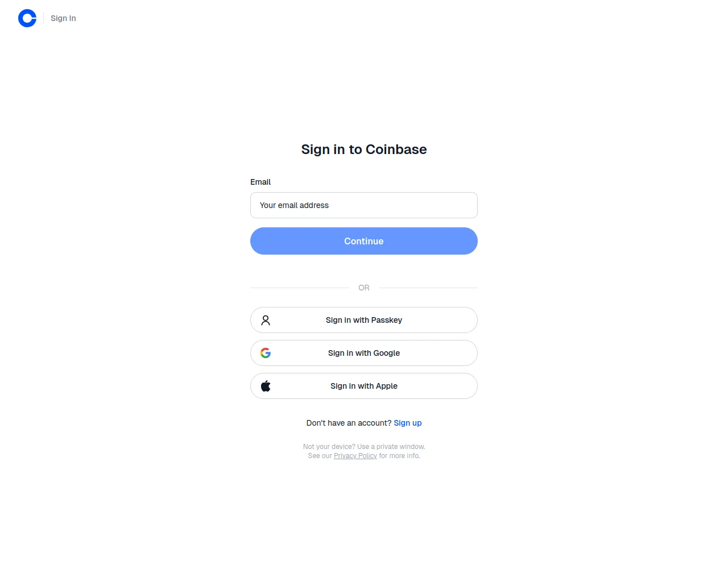Focus the email address input field
This screenshot has height=582, width=728.
[x=364, y=205]
